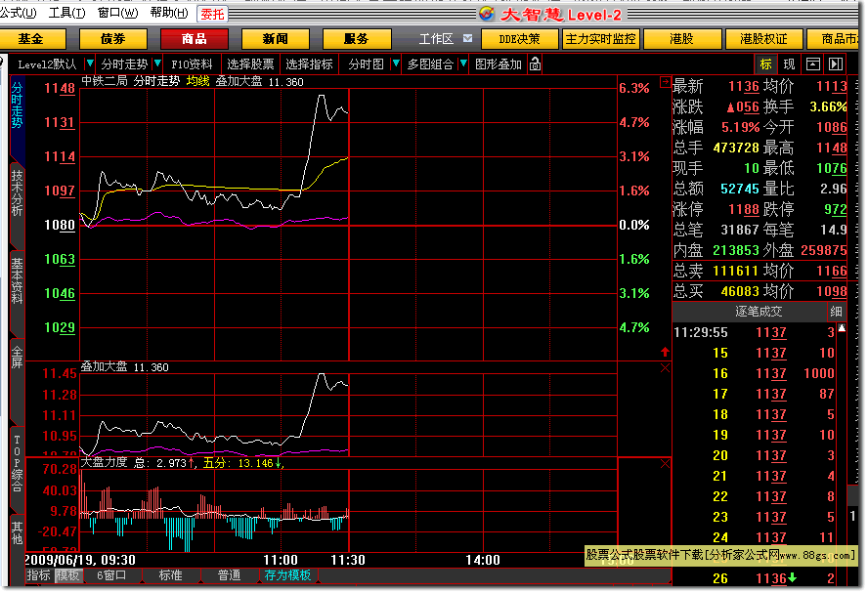Click the 工作区 label
The image size is (868, 593).
[436, 39]
